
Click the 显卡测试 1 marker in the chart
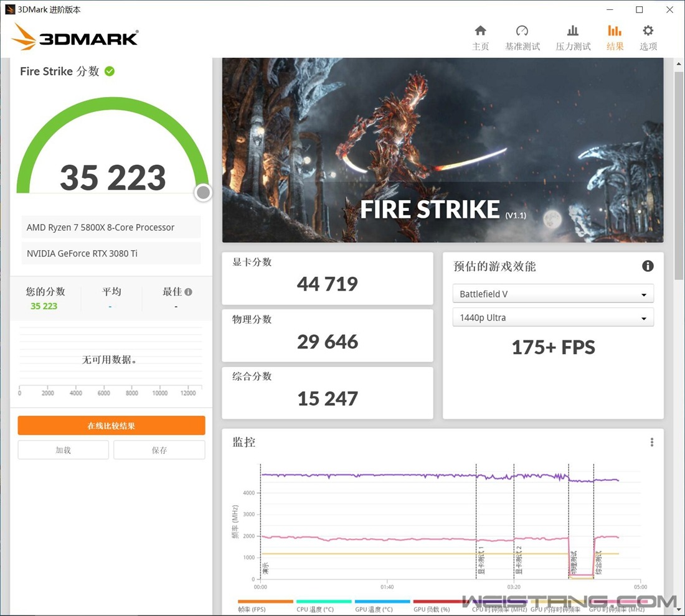(x=481, y=559)
